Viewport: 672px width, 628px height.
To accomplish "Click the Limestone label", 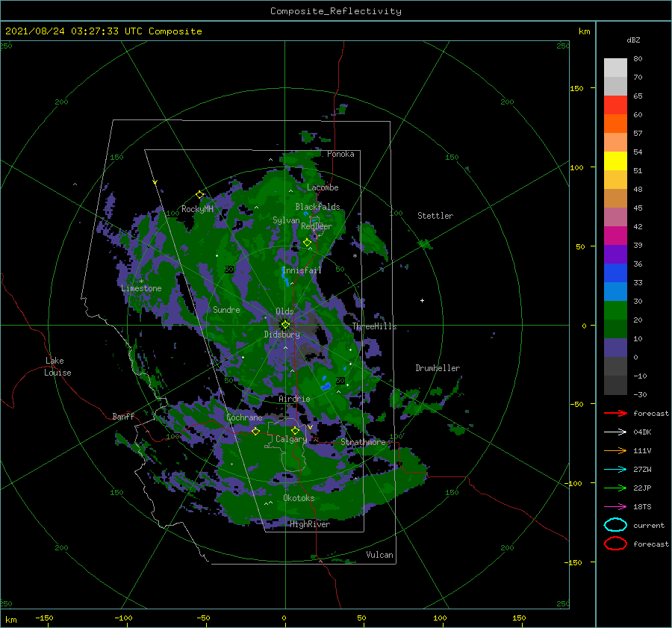I will (x=141, y=288).
